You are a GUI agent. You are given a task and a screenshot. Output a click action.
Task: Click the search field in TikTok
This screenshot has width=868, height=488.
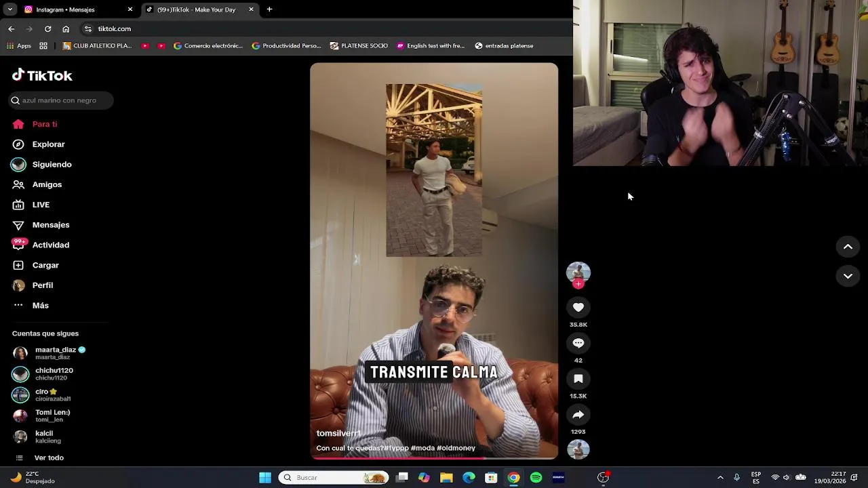pyautogui.click(x=61, y=100)
